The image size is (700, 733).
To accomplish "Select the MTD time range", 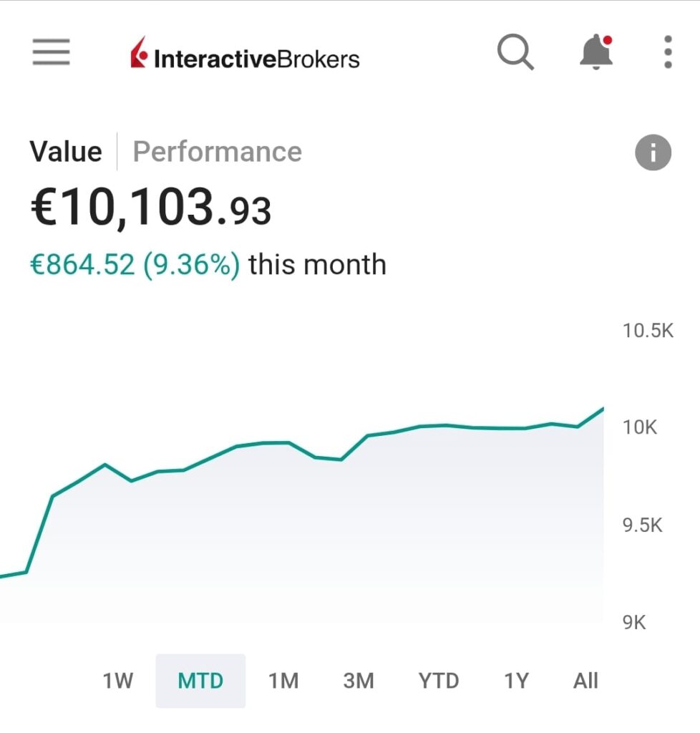I will [x=200, y=681].
